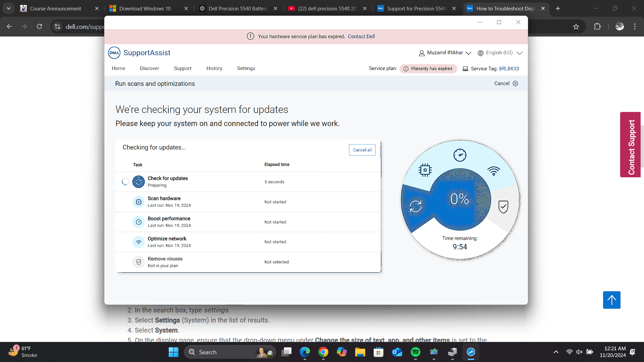Click the Check for updates task icon
This screenshot has width=644, height=362.
point(139,182)
